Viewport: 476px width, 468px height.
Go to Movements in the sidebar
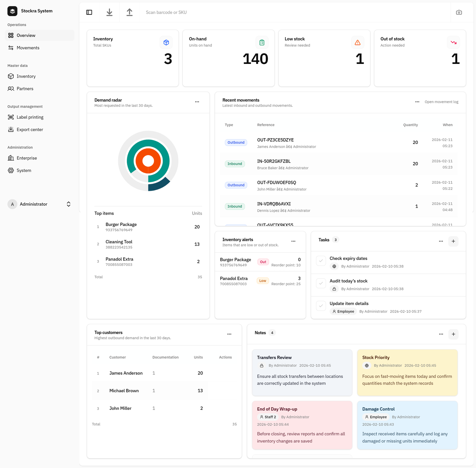coord(28,48)
